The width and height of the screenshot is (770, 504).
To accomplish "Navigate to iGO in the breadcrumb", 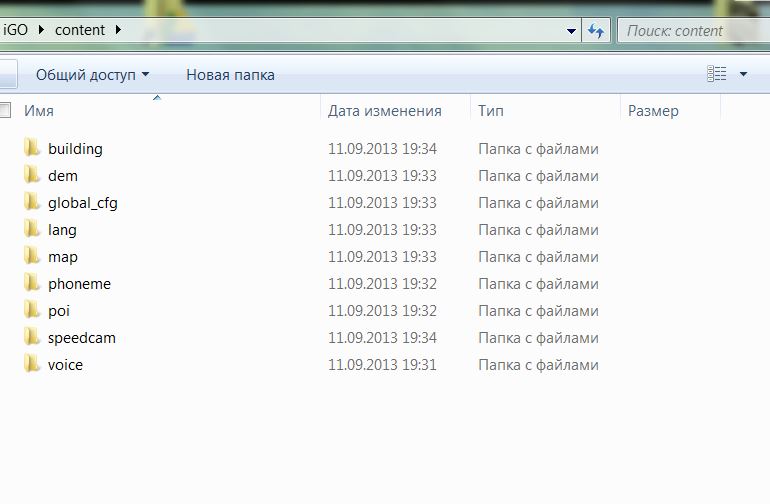I will (x=16, y=30).
